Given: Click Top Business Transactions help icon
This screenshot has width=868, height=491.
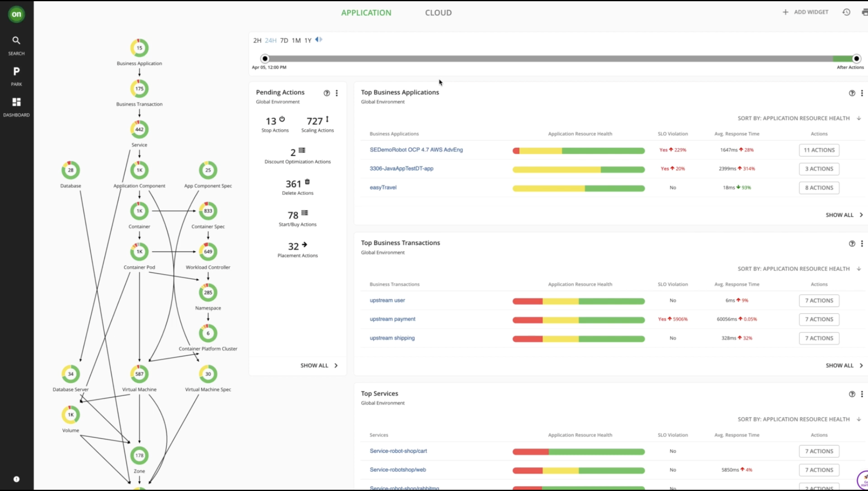Looking at the screenshot, I should point(851,243).
